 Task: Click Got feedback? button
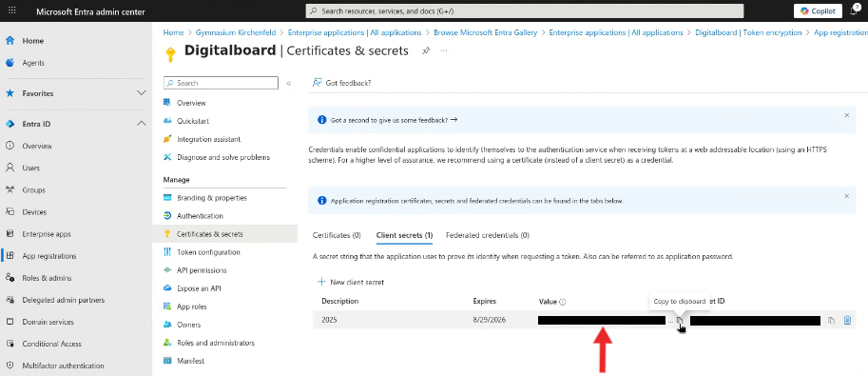tap(341, 83)
